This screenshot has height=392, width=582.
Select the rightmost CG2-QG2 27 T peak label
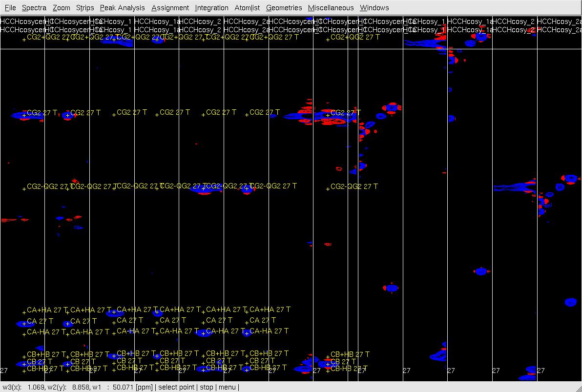click(353, 187)
